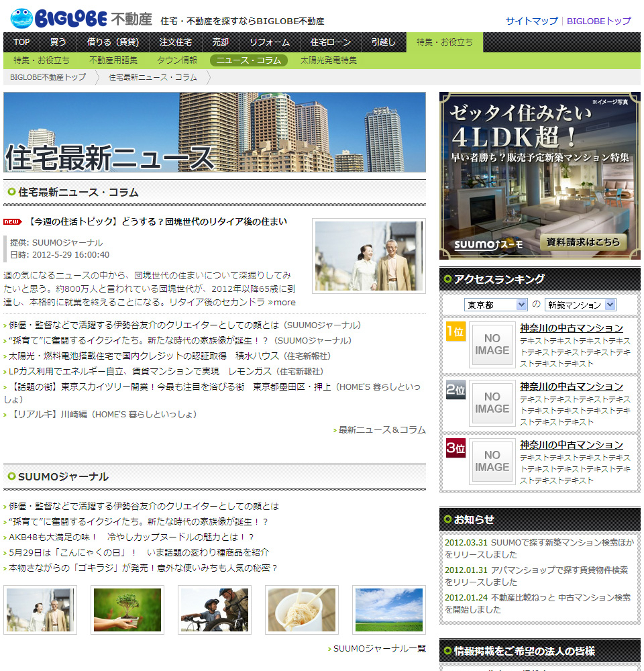The width and height of the screenshot is (644, 671).
Task: Open the 注文住宅 navigation tab
Action: pos(176,42)
